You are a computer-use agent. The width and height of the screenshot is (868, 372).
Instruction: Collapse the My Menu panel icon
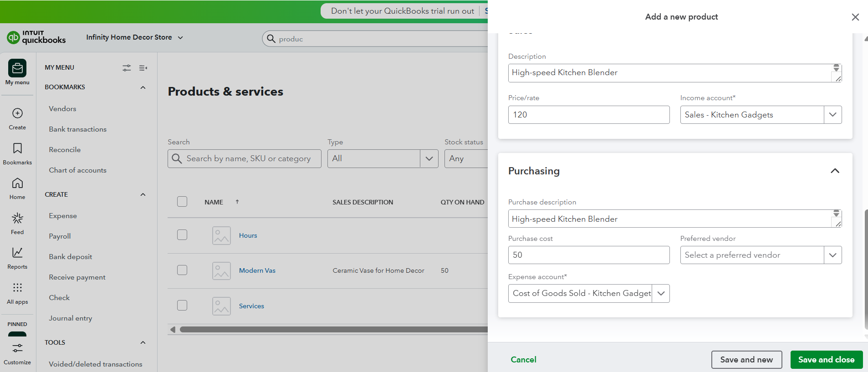(x=143, y=68)
